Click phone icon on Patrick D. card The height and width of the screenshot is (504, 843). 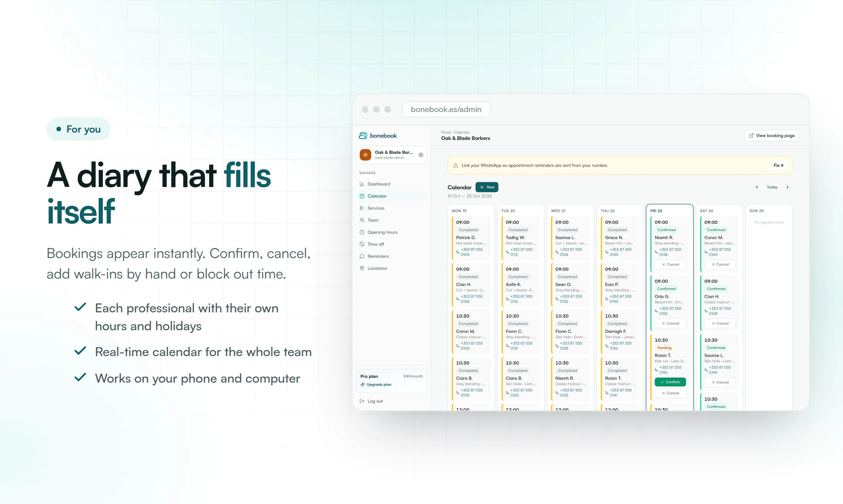tap(458, 252)
